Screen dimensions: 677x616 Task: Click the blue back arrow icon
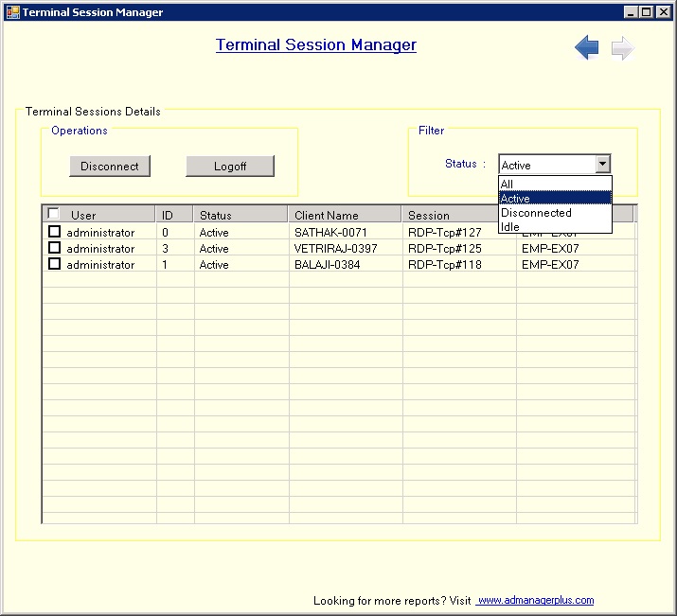[586, 47]
